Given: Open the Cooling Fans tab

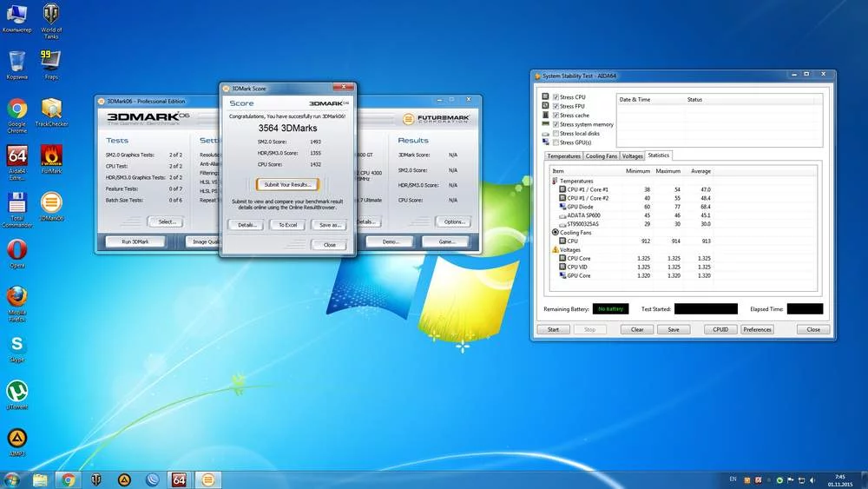Looking at the screenshot, I should point(602,156).
